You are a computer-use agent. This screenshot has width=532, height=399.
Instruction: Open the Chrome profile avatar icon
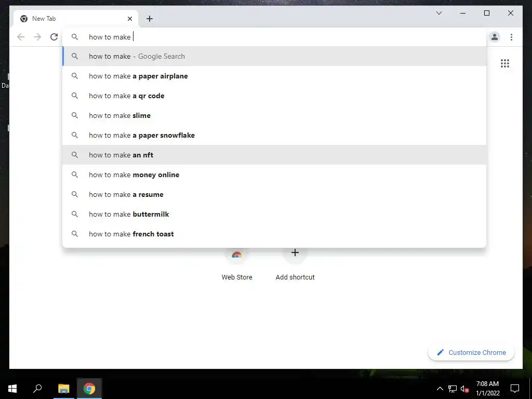[495, 37]
